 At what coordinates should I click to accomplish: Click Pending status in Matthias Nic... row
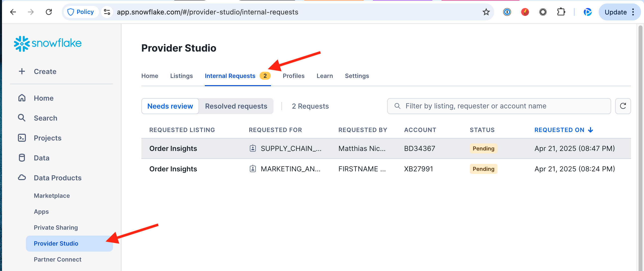483,148
